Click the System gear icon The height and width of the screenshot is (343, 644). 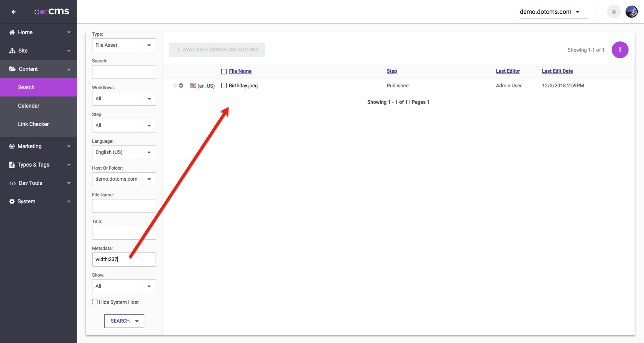[12, 202]
